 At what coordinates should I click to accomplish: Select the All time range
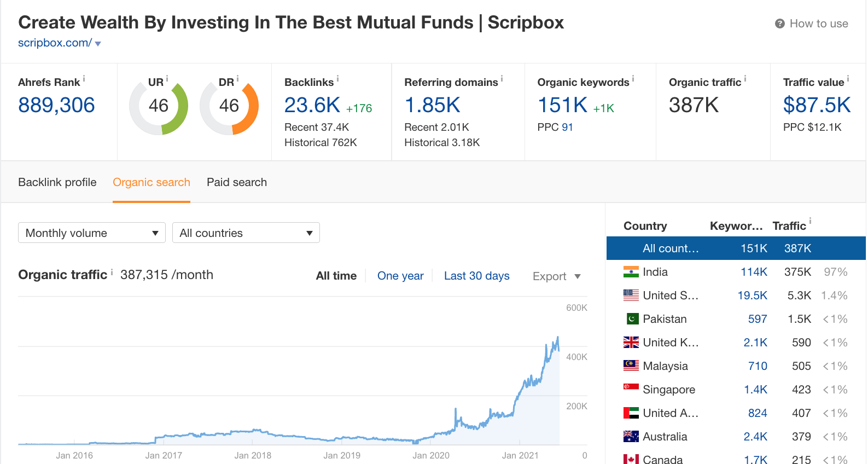336,276
